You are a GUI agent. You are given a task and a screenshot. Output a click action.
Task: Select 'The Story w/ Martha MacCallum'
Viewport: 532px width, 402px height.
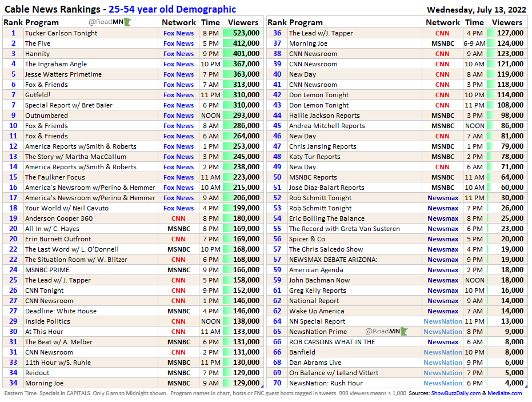click(91, 157)
